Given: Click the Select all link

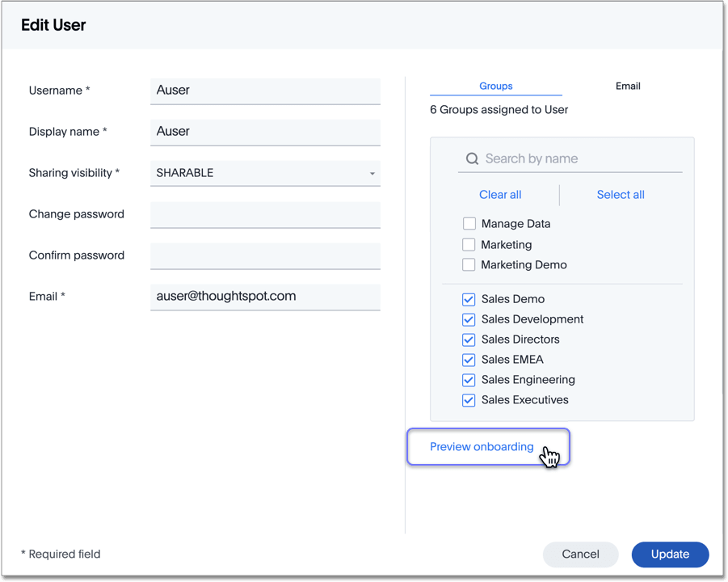Looking at the screenshot, I should 621,195.
